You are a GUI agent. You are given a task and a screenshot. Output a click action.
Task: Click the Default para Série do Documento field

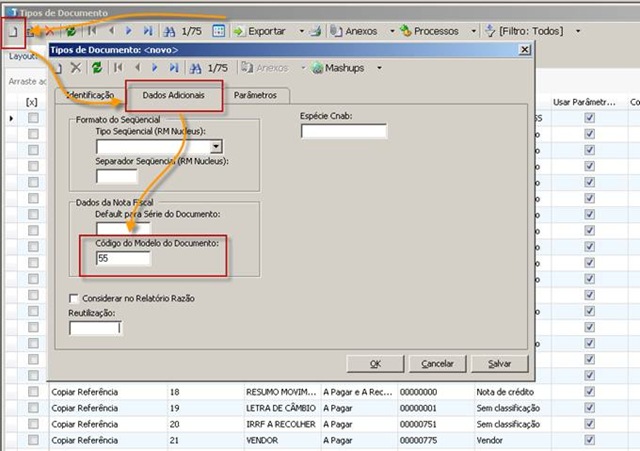pos(123,228)
